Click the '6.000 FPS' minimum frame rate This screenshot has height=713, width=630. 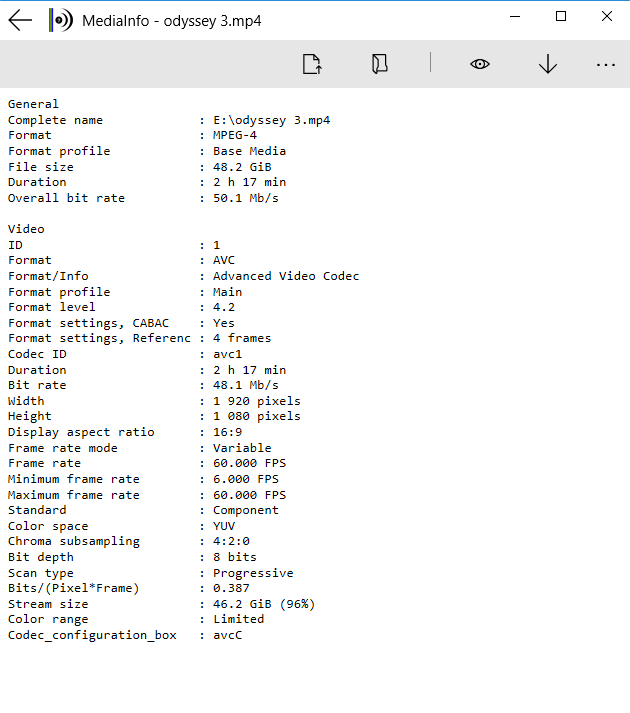click(x=246, y=479)
